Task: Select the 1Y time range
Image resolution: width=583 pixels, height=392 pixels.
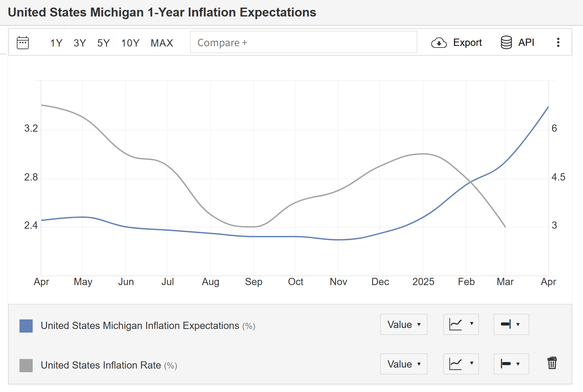Action: point(56,43)
